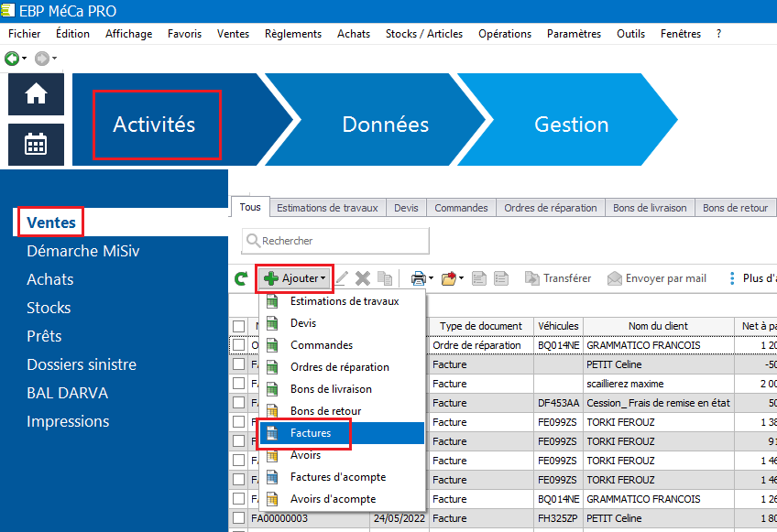Click the EBP MéCa PRO application icon
This screenshot has height=532, width=777.
tap(7, 10)
